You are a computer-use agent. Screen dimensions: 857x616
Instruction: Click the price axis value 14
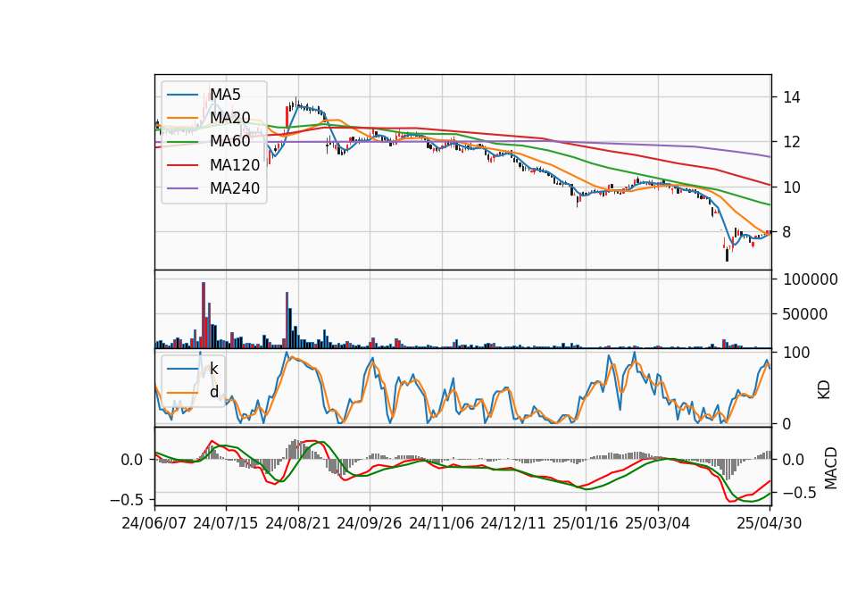(792, 97)
